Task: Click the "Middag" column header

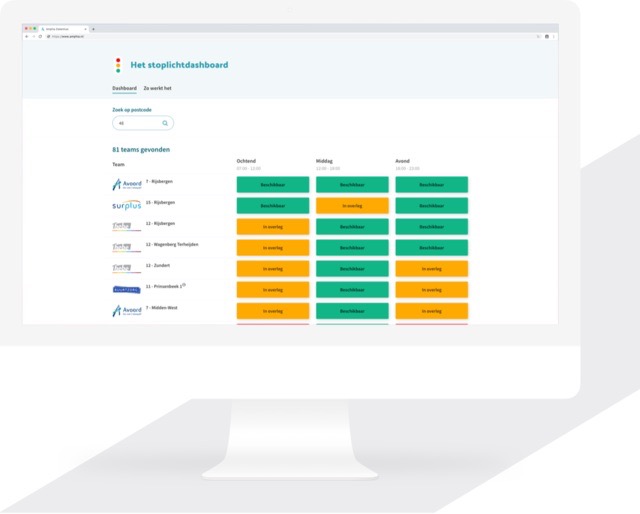Action: point(324,161)
